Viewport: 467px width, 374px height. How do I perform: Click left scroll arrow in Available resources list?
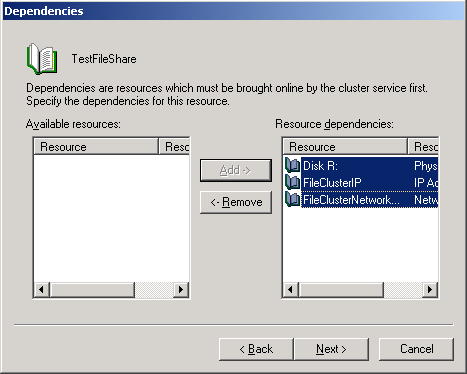(42, 289)
